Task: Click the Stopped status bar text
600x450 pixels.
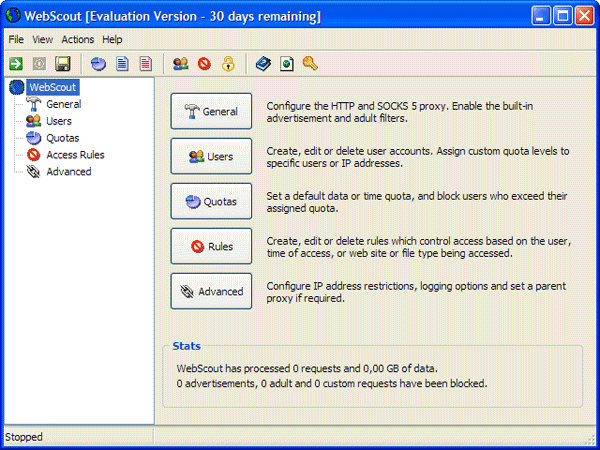Action: (x=24, y=437)
